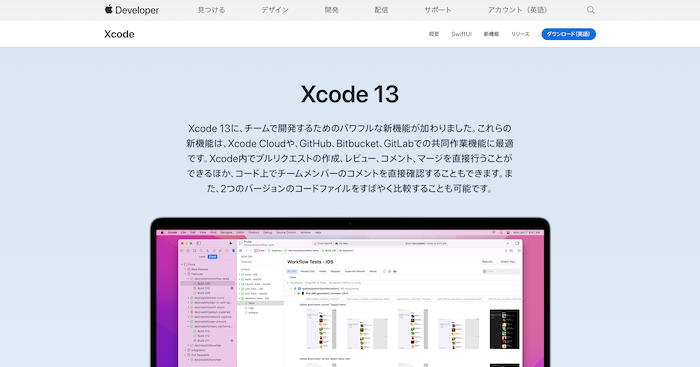
Task: Click the Filter field in Workflow Tests
Action: (x=501, y=271)
